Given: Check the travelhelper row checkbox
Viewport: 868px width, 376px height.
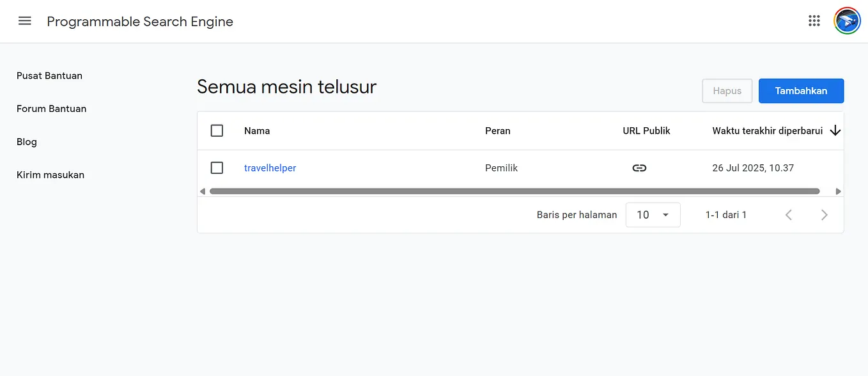Looking at the screenshot, I should pos(217,168).
